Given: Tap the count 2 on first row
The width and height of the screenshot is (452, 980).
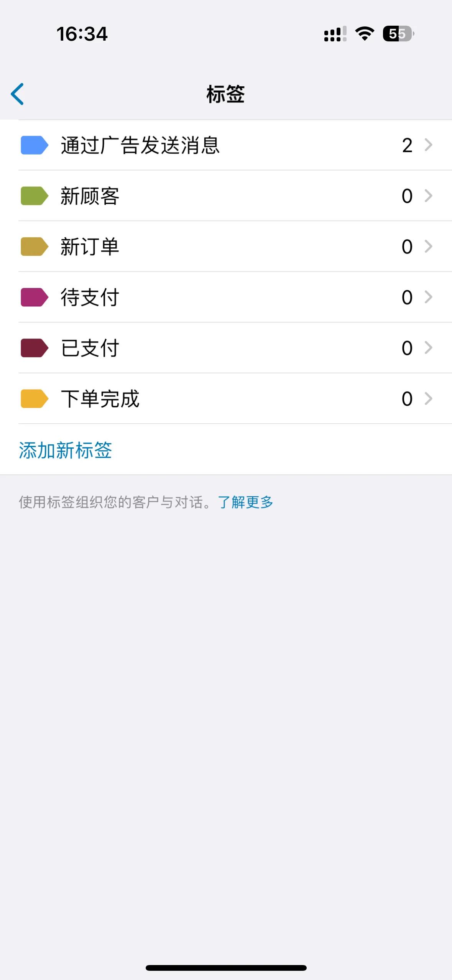Looking at the screenshot, I should click(407, 145).
